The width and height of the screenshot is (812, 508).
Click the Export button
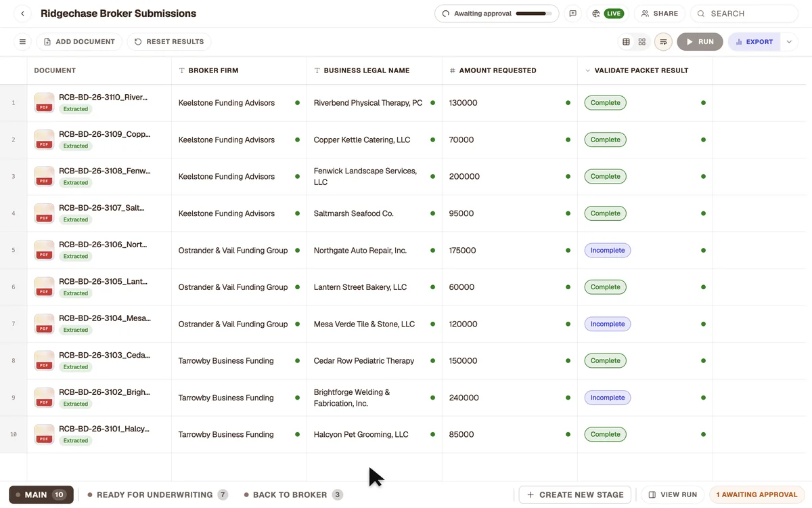(754, 42)
